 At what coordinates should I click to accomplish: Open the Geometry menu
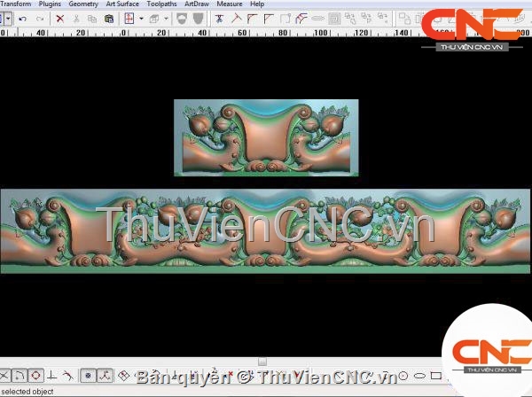pos(83,4)
